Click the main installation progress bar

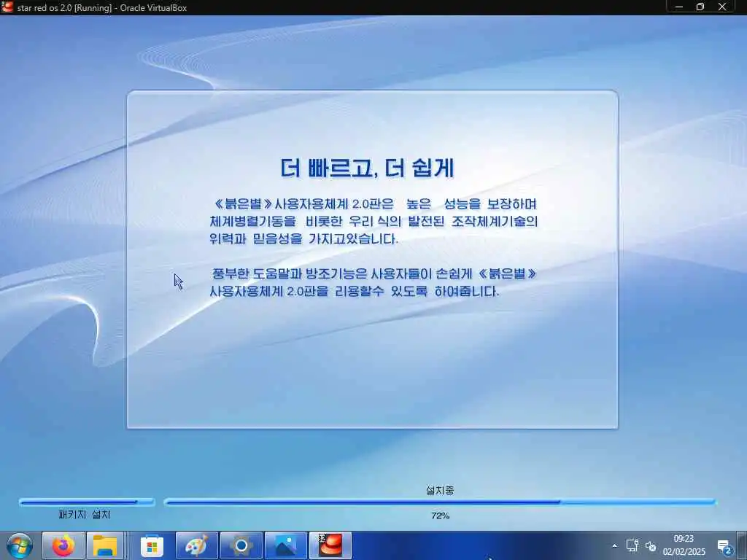point(440,502)
